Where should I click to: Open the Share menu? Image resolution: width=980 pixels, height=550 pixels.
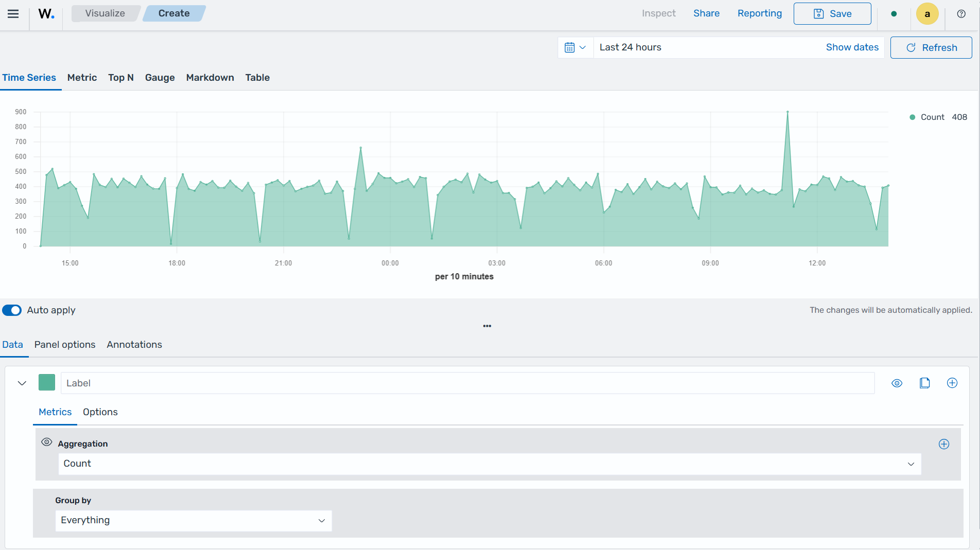[706, 13]
